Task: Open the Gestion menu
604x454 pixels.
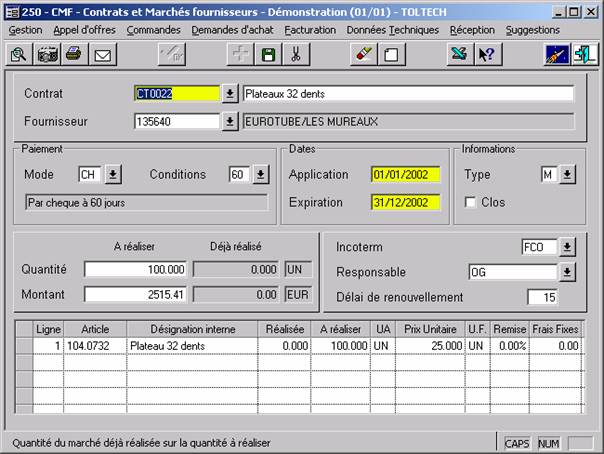Action: (25, 30)
